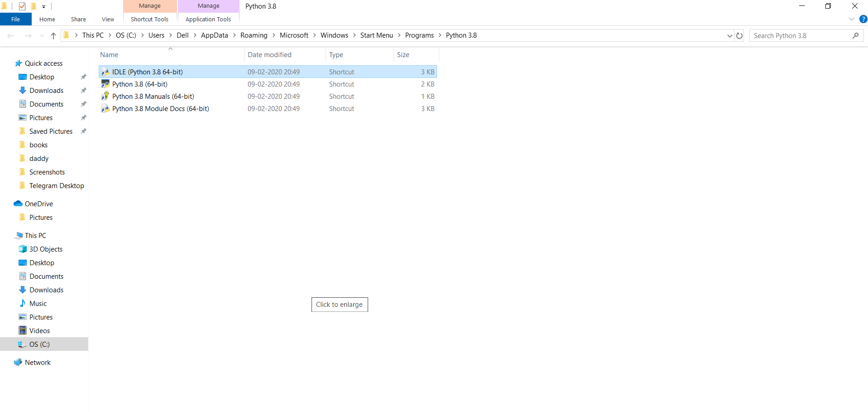The image size is (868, 412).
Task: Expand the chevron after This PC in breadcrumb
Action: point(110,35)
